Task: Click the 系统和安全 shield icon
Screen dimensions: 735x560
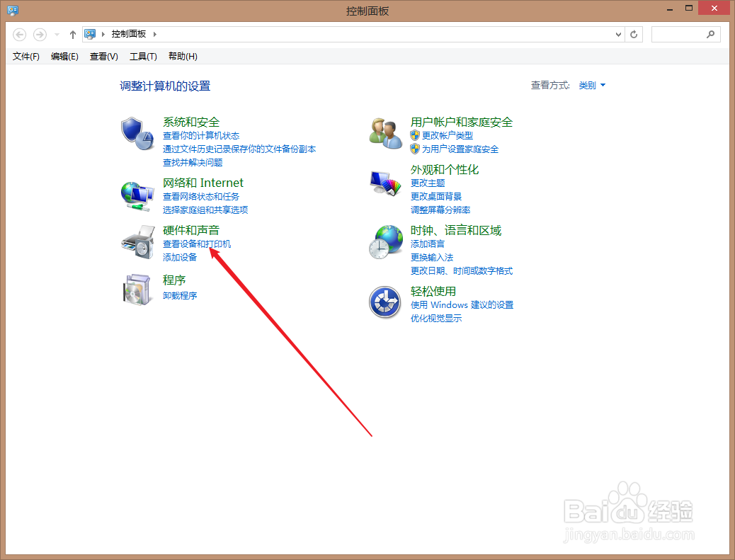Action: click(x=137, y=133)
